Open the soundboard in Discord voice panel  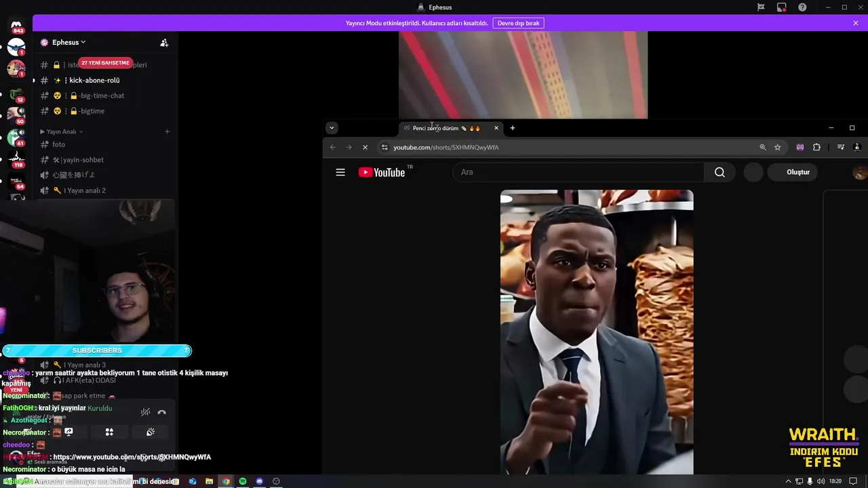[x=151, y=432]
